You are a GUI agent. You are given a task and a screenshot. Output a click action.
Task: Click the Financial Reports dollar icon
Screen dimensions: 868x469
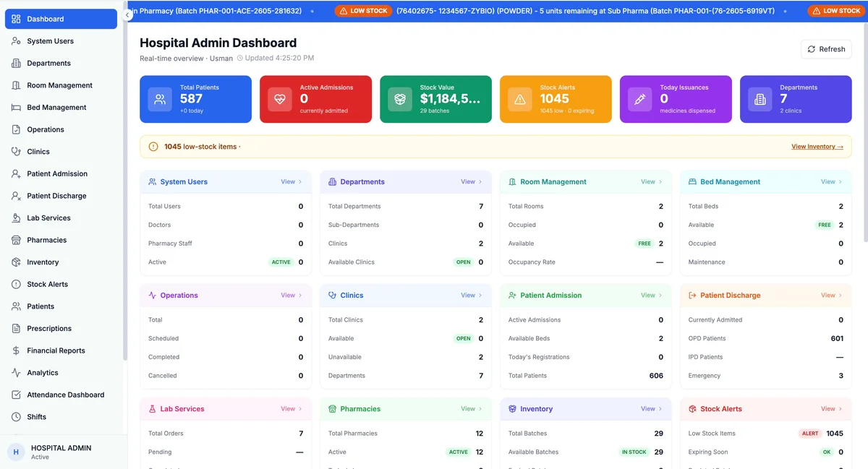(16, 350)
